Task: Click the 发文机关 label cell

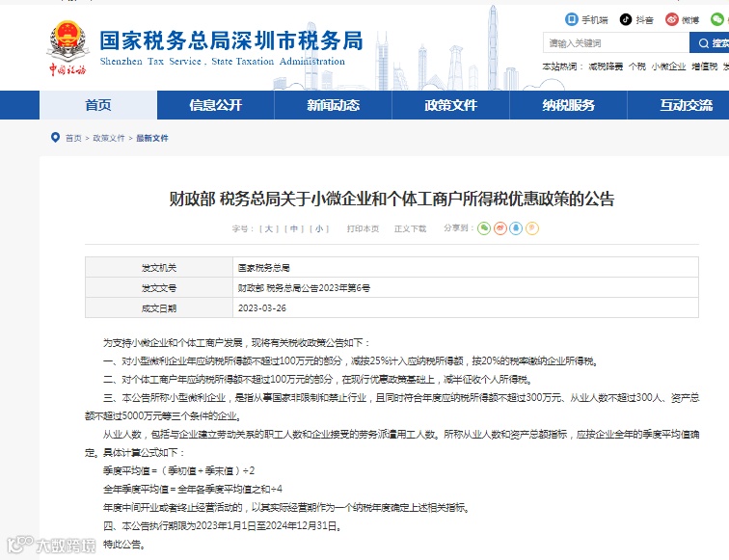Action: [159, 268]
